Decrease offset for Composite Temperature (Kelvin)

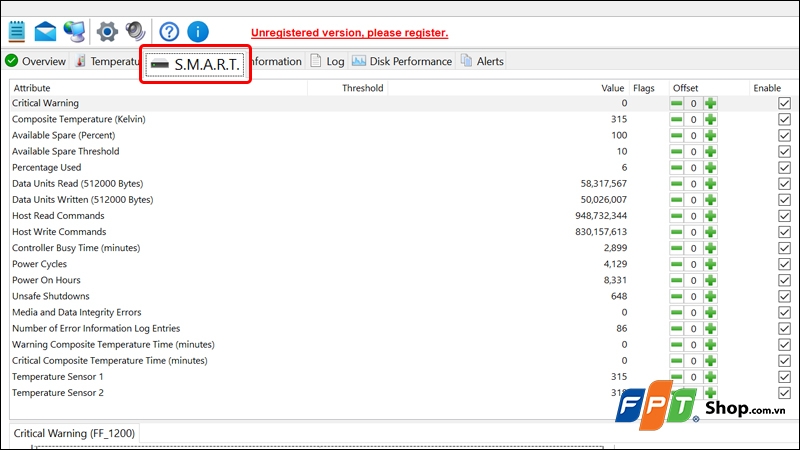677,119
